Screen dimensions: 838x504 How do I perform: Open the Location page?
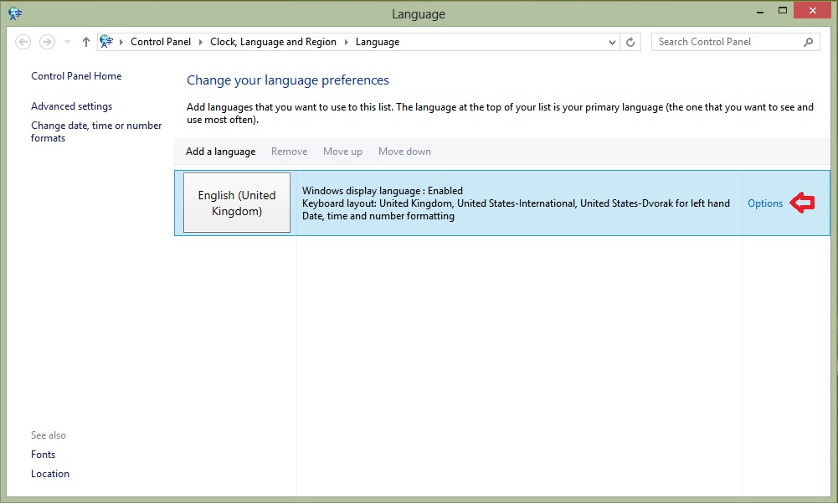[x=50, y=473]
